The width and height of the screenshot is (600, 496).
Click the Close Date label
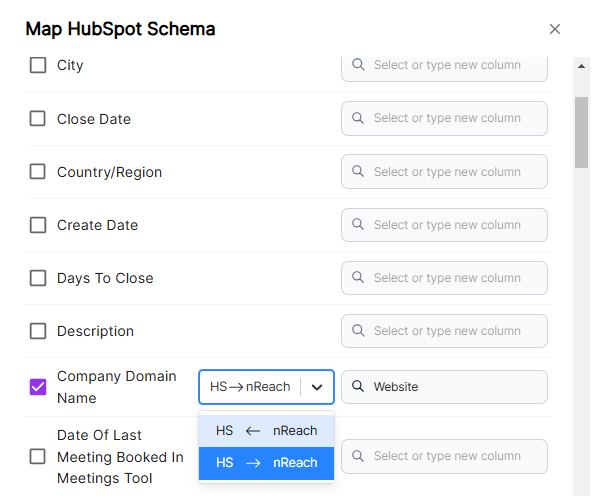pos(94,119)
